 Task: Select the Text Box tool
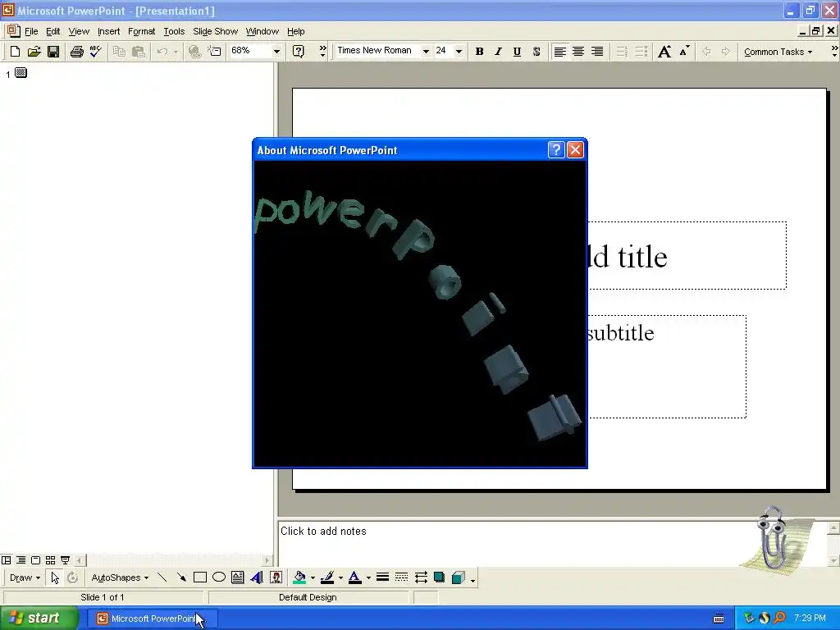tap(237, 577)
